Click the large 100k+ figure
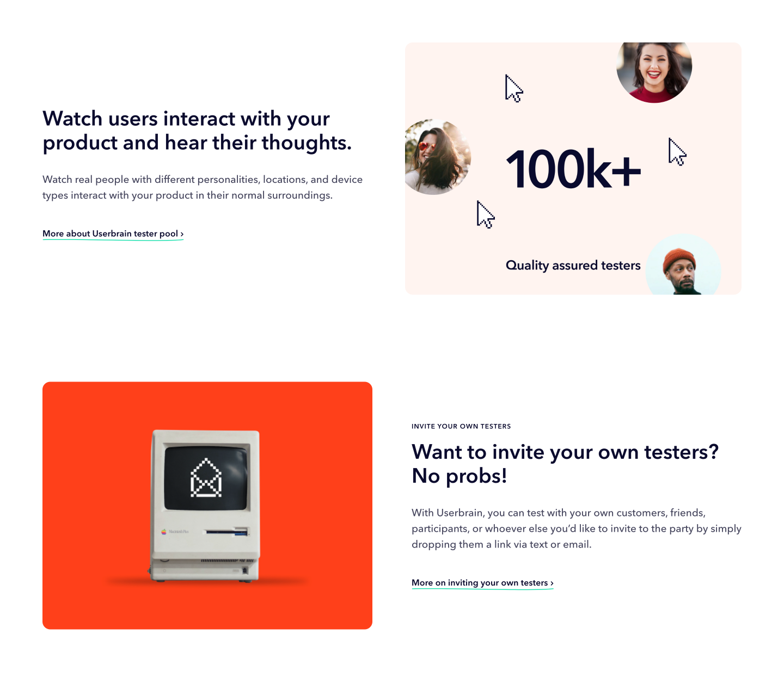 click(573, 169)
